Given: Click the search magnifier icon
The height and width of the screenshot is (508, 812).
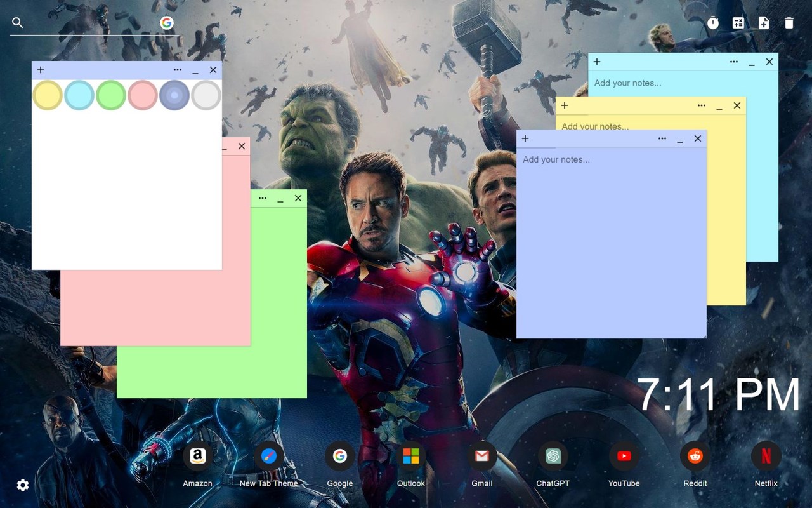Looking at the screenshot, I should point(18,23).
